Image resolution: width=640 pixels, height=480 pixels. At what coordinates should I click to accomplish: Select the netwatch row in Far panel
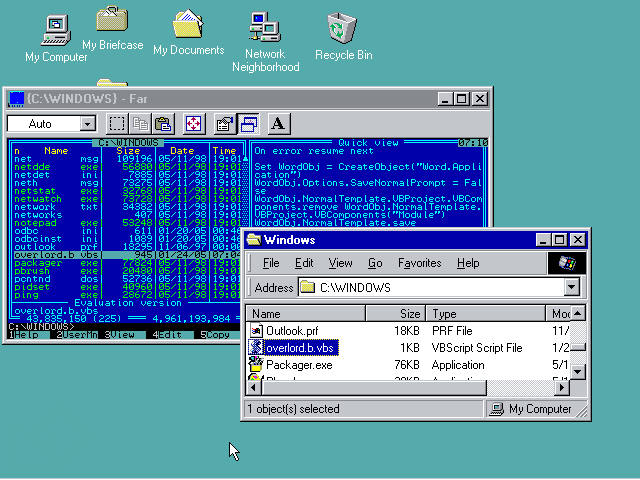pyautogui.click(x=127, y=199)
